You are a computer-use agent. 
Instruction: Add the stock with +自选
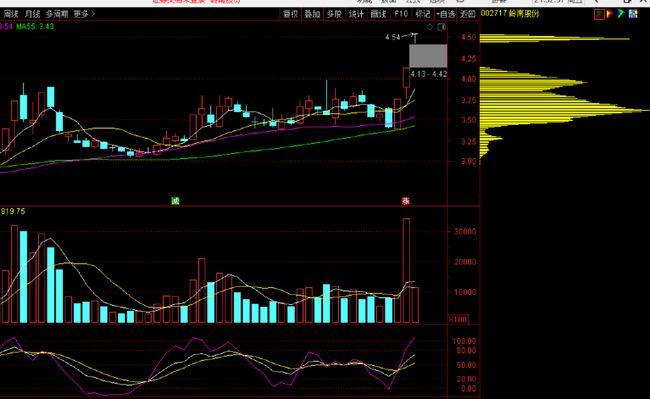[446, 14]
